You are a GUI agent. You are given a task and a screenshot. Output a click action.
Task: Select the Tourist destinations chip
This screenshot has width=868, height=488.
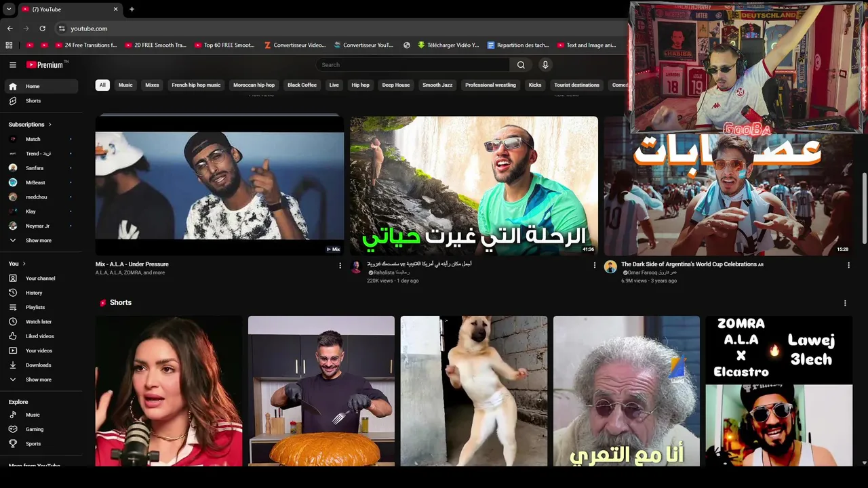click(x=576, y=85)
